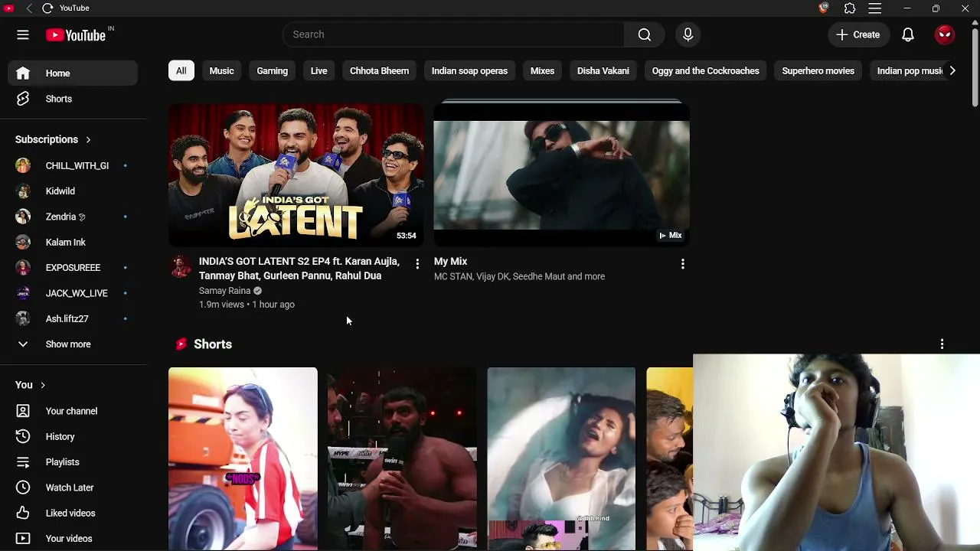Expand the Subscriptions section chevron
Screen dimensions: 980x551
pos(88,139)
